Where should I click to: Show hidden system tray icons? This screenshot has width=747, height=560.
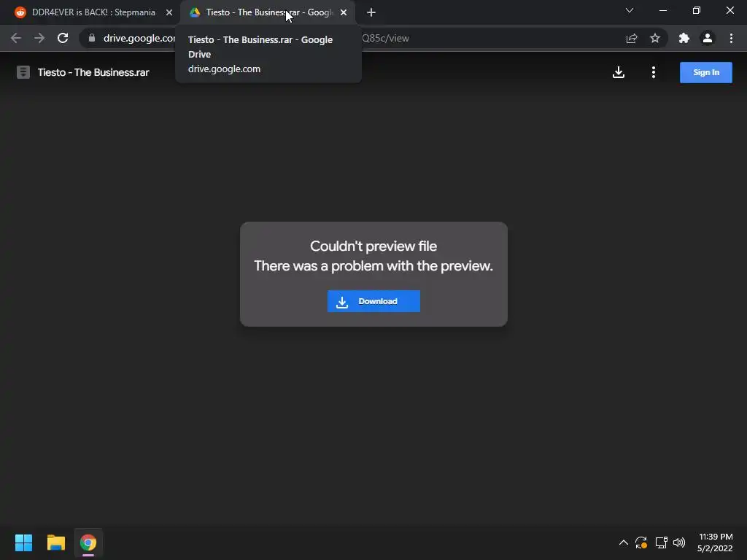(x=623, y=542)
